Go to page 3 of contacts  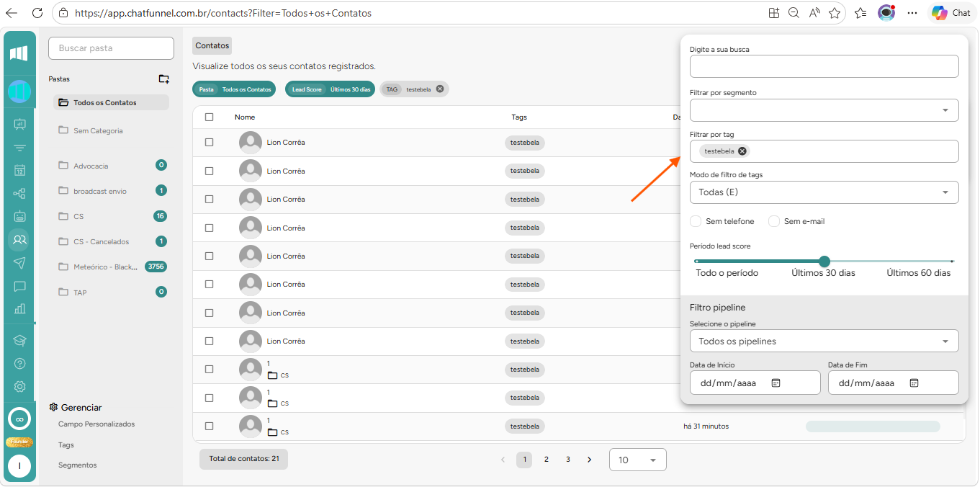tap(568, 460)
